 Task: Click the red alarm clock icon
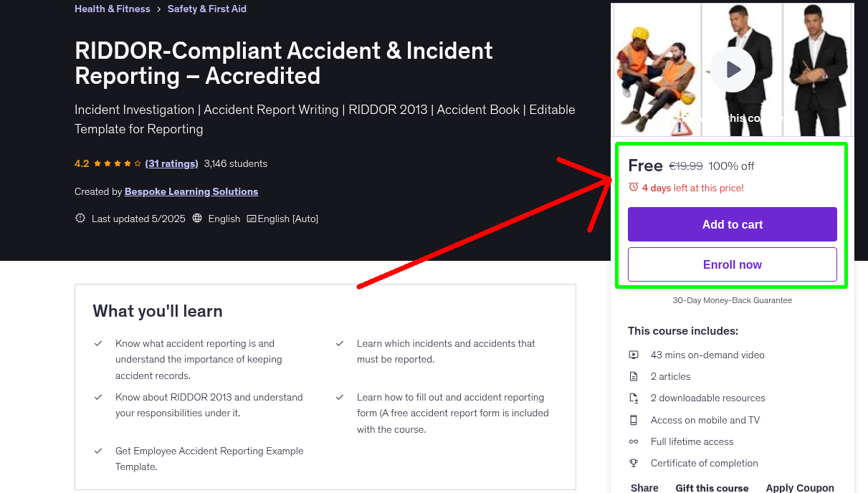pos(633,186)
